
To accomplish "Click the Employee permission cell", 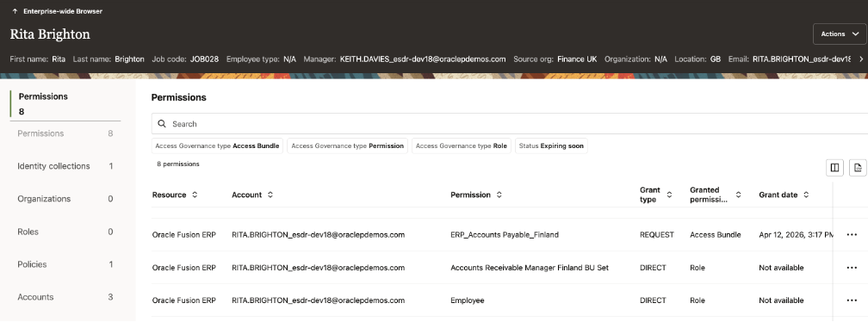I will (468, 300).
